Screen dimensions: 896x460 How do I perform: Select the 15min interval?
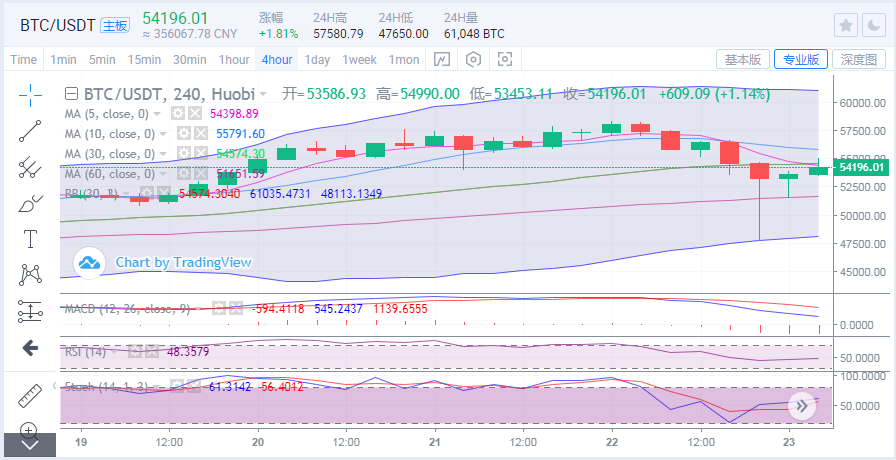coord(144,59)
